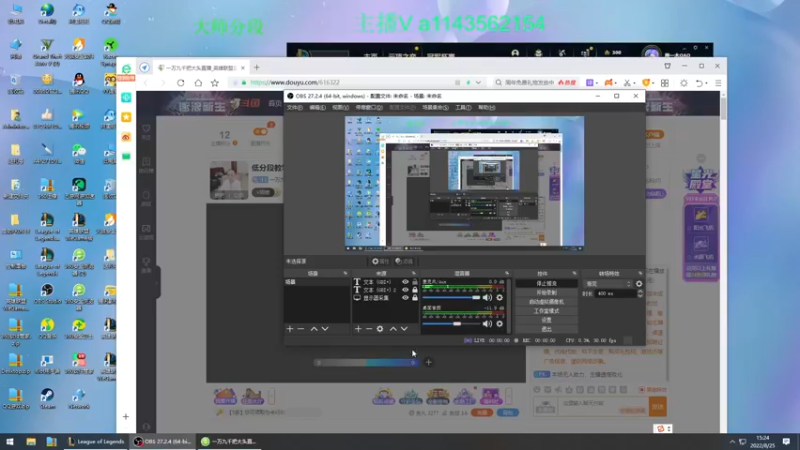Screen dimensions: 800x450
Task: Go to browser home page
Action: [x=198, y=83]
